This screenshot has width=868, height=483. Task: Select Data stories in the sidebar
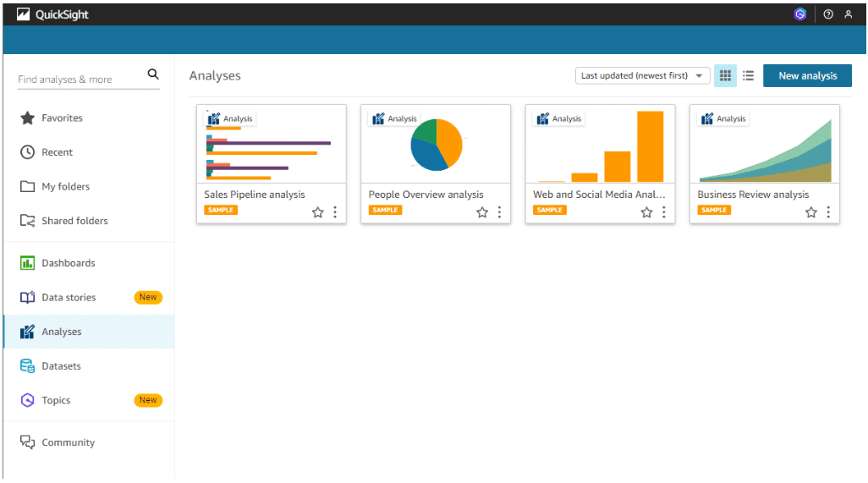coord(69,298)
